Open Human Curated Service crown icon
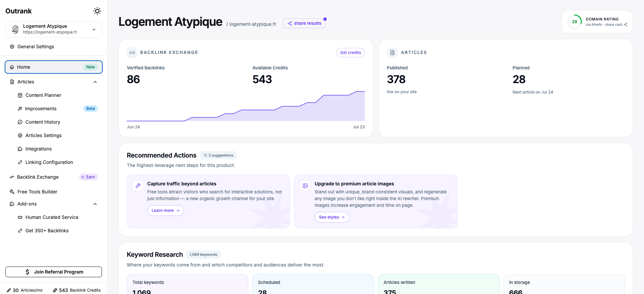Image resolution: width=644 pixels, height=294 pixels. [x=20, y=217]
